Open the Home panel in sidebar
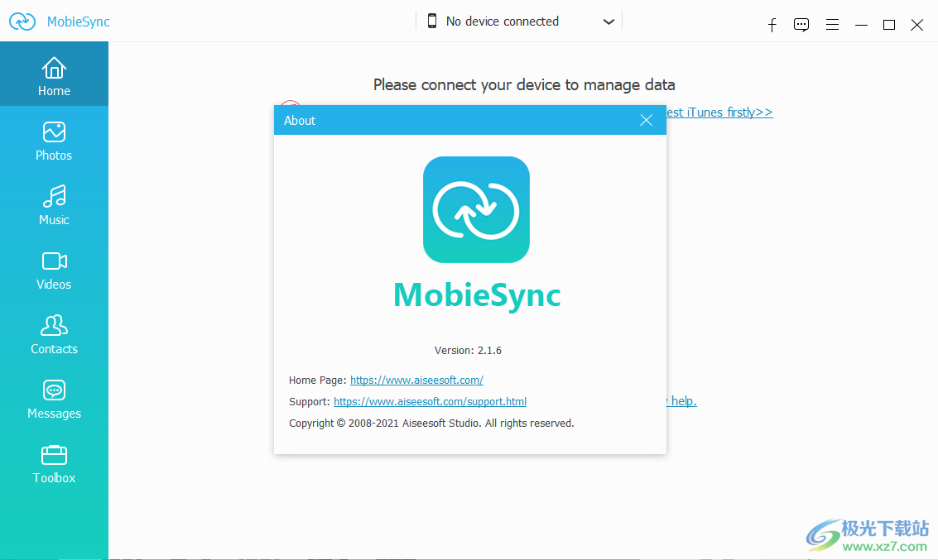The width and height of the screenshot is (938, 560). click(54, 74)
